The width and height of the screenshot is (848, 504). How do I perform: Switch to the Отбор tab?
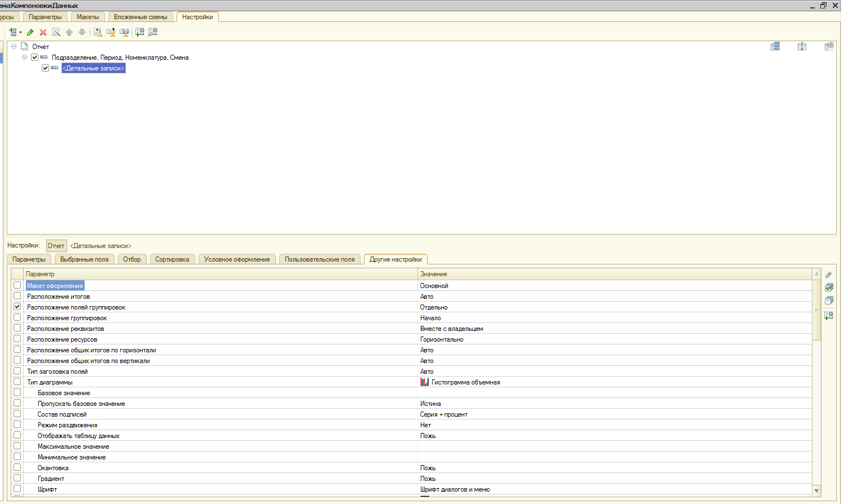(x=131, y=259)
